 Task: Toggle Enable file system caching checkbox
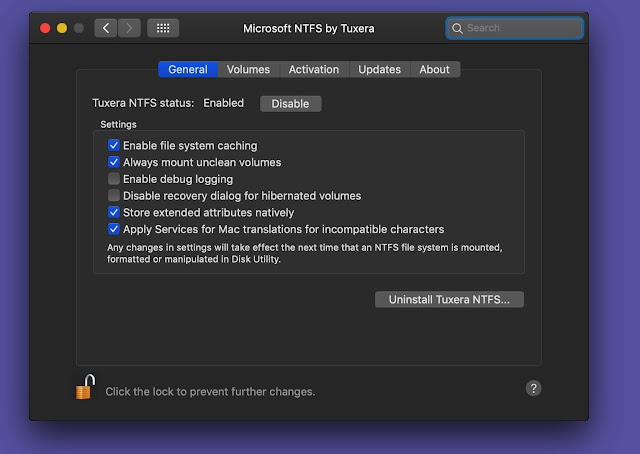114,146
